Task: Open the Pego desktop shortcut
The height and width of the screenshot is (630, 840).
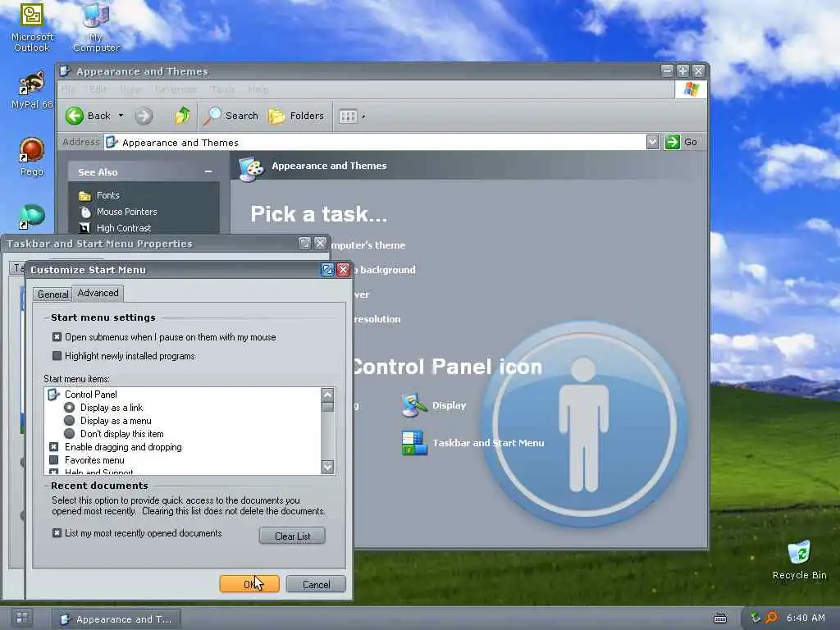Action: [32, 157]
